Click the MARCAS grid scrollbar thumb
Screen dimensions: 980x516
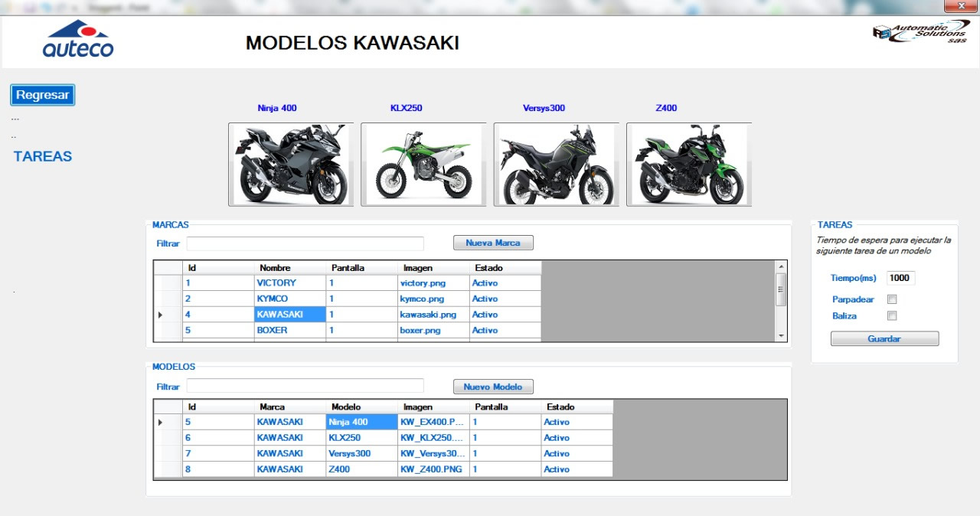[x=781, y=289]
